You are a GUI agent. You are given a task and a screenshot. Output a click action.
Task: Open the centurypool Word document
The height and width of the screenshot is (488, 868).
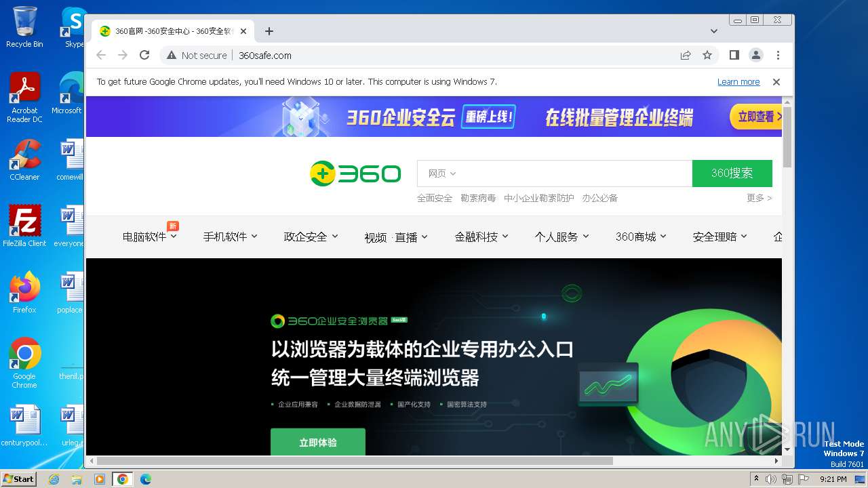tap(24, 426)
